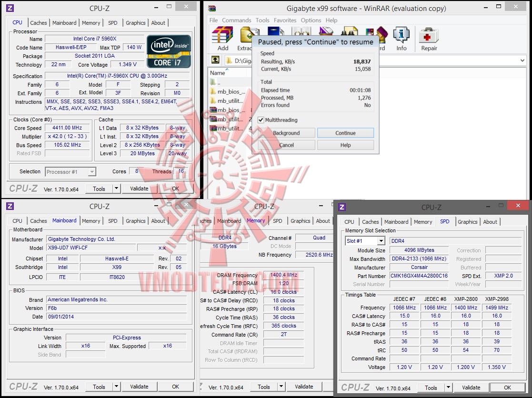The image size is (532, 398).
Task: Open the Slot #1 memory slot dropdown
Action: pyautogui.click(x=381, y=241)
